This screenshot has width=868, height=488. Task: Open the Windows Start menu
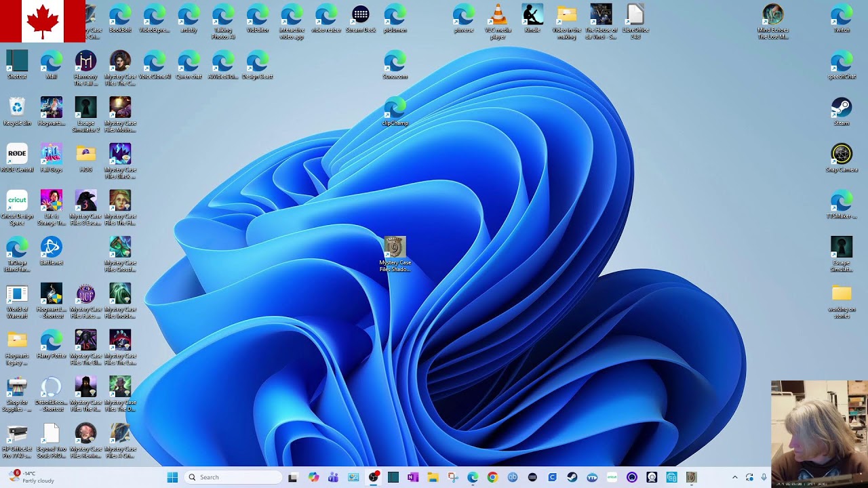click(x=172, y=477)
